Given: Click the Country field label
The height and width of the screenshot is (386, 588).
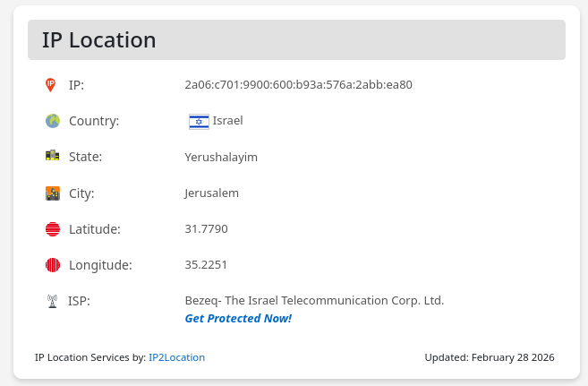Looking at the screenshot, I should click(x=94, y=121).
